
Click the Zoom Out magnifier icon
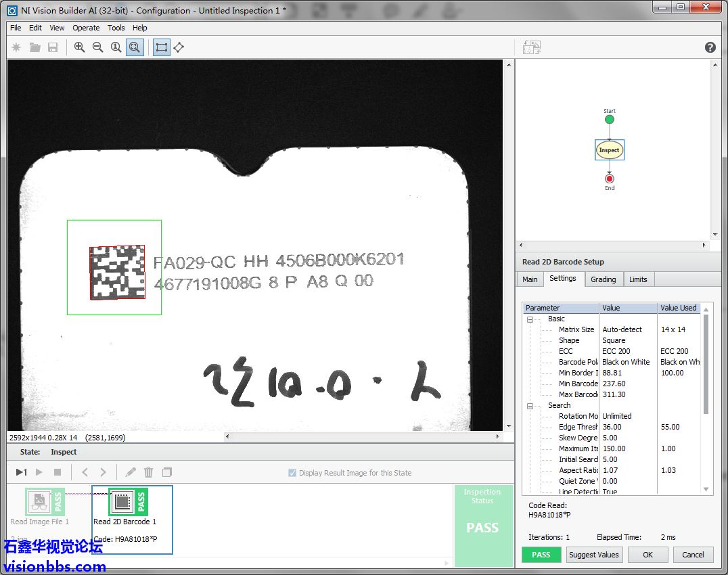tap(98, 47)
